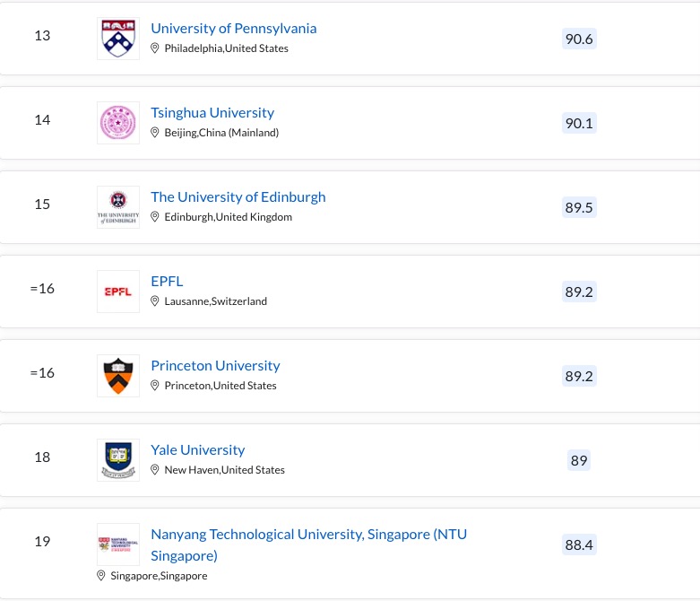
Task: Click the Yale University crest logo
Action: coord(118,460)
